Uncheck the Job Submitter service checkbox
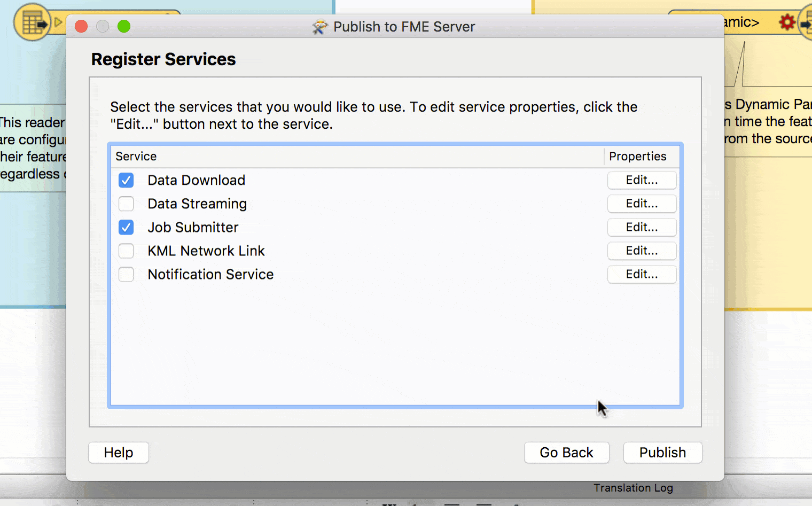This screenshot has width=812, height=506. click(126, 227)
